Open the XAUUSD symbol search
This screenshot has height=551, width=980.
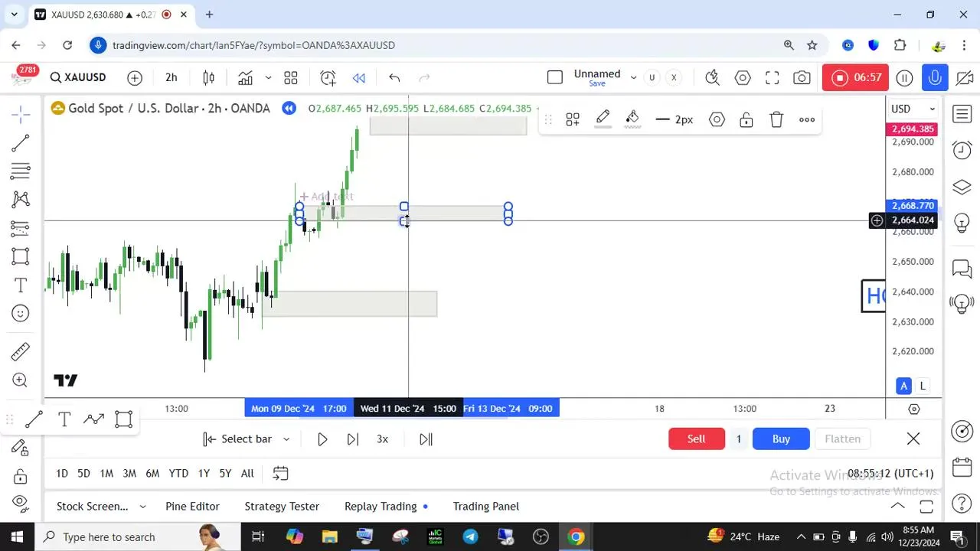point(78,77)
